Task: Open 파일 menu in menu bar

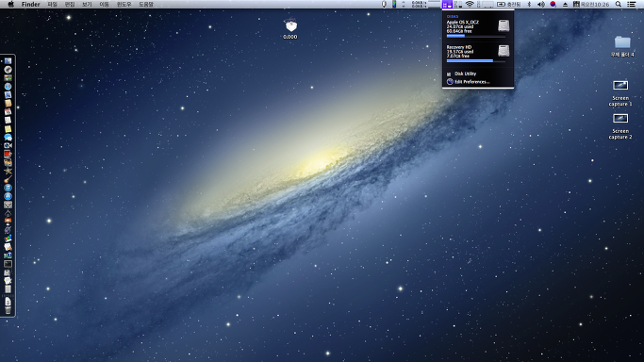Action: (x=52, y=4)
